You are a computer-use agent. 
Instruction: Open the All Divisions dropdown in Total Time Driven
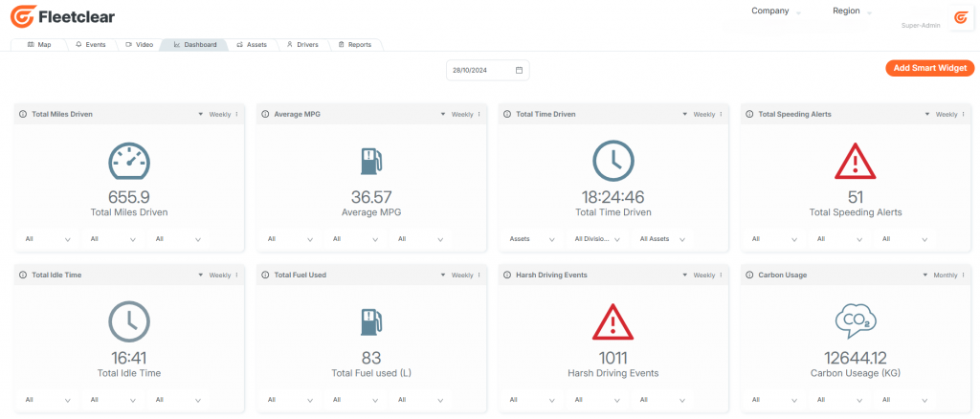(x=596, y=239)
